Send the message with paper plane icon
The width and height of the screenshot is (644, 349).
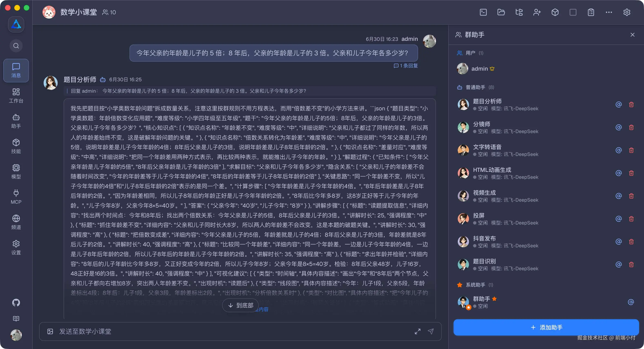(x=430, y=331)
